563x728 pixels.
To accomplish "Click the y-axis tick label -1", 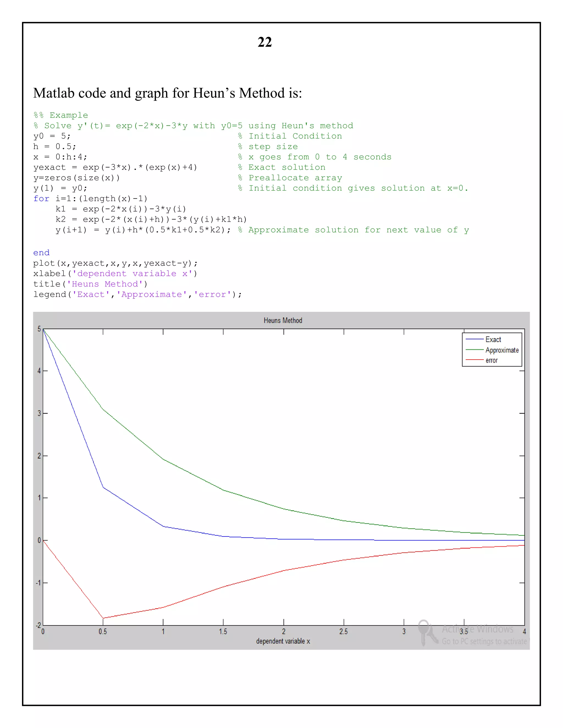I will click(x=38, y=583).
